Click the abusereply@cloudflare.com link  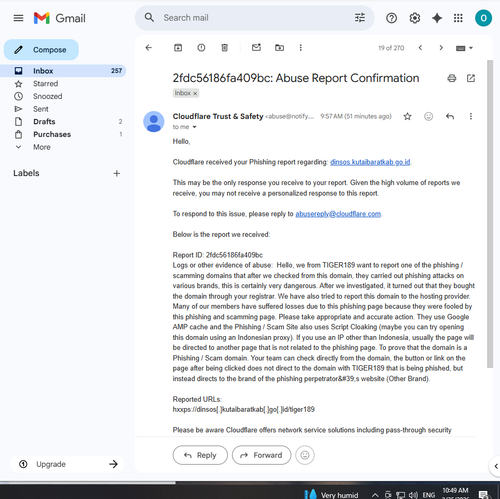(338, 214)
